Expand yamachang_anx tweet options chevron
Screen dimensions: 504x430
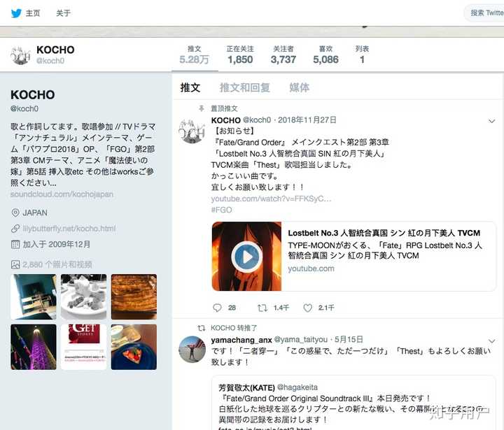tap(491, 341)
